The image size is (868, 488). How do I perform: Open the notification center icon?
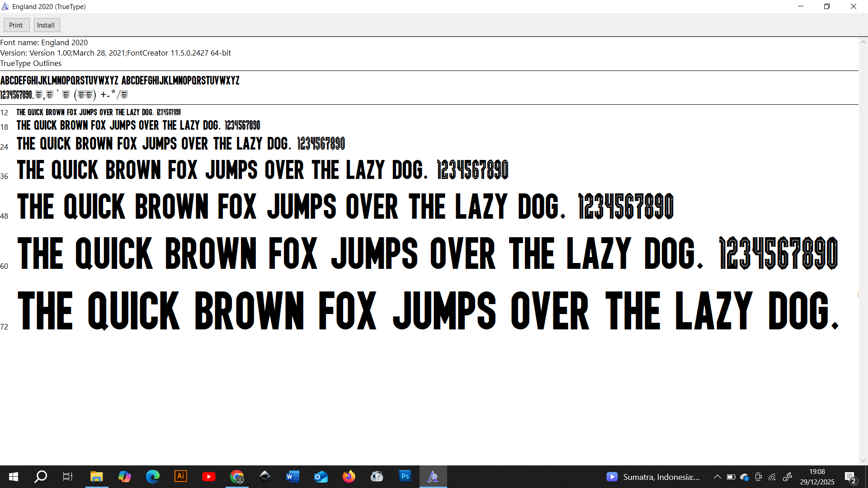[850, 477]
